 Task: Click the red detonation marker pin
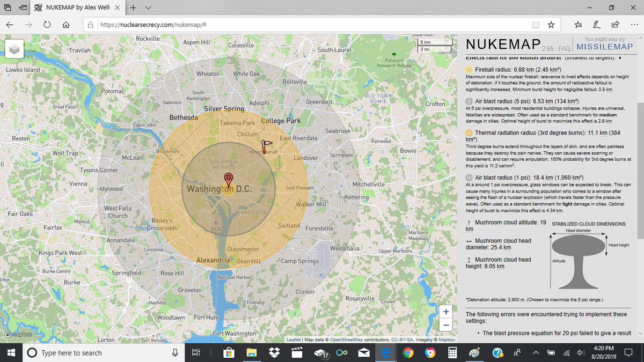229,179
